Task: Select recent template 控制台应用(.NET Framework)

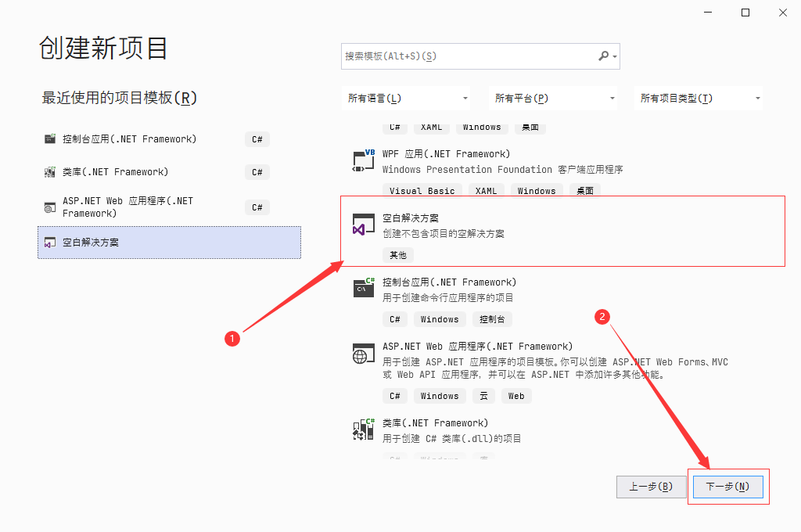Action: [x=169, y=139]
